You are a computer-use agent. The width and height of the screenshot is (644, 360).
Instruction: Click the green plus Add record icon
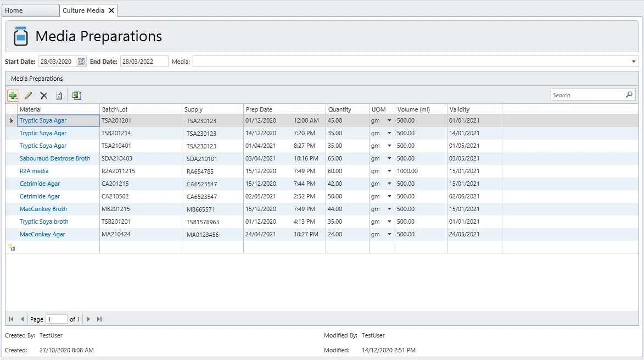coord(13,96)
